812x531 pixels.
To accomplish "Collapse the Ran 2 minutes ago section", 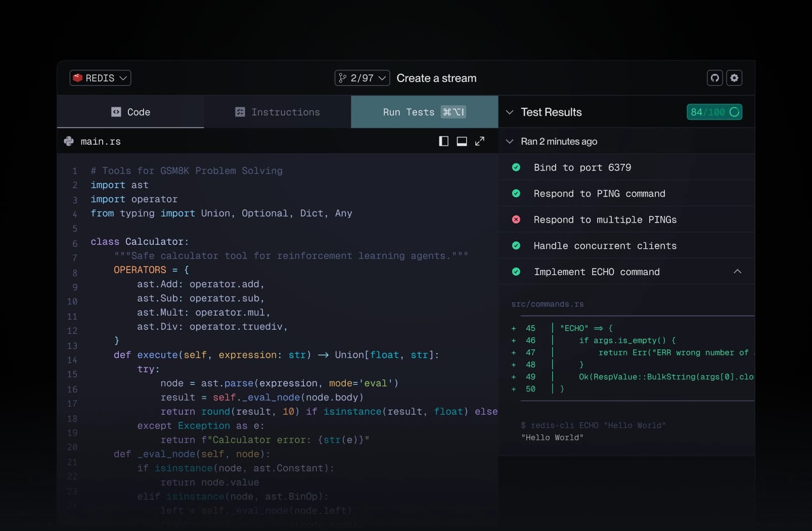I will (510, 142).
